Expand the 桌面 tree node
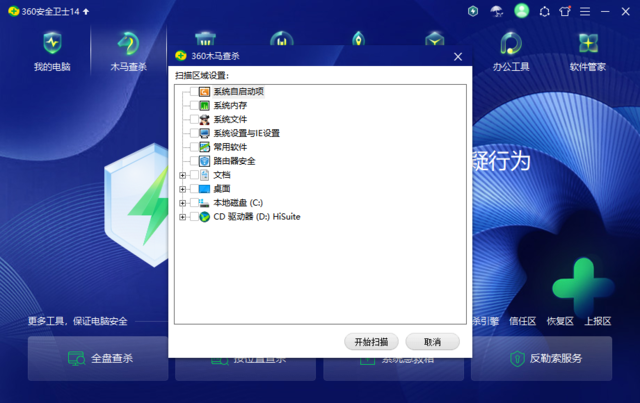 point(182,189)
